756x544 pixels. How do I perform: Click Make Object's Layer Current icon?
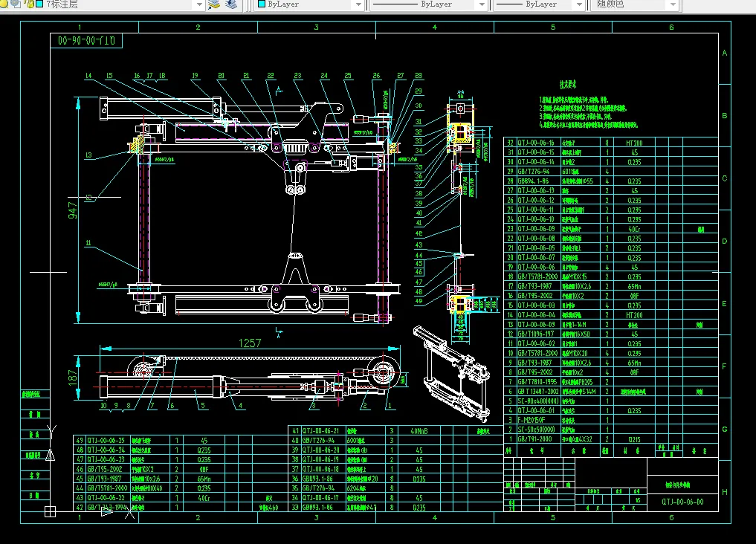[214, 4]
